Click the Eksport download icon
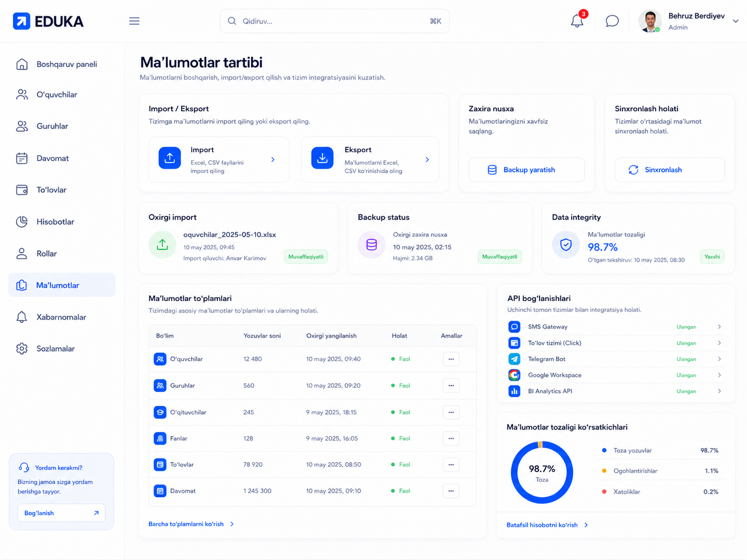Image resolution: width=747 pixels, height=560 pixels. click(322, 158)
